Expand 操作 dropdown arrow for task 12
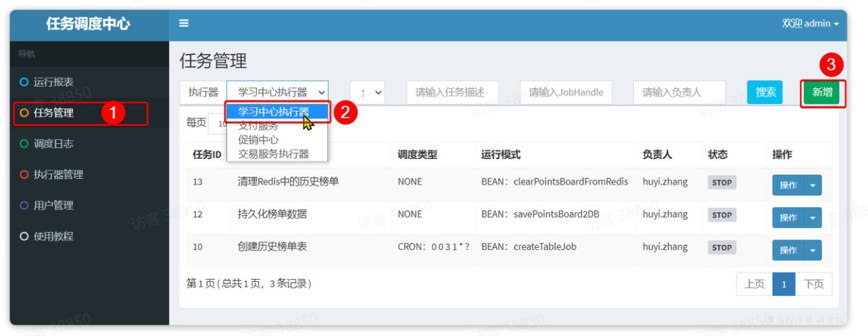The height and width of the screenshot is (336, 868). point(813,217)
